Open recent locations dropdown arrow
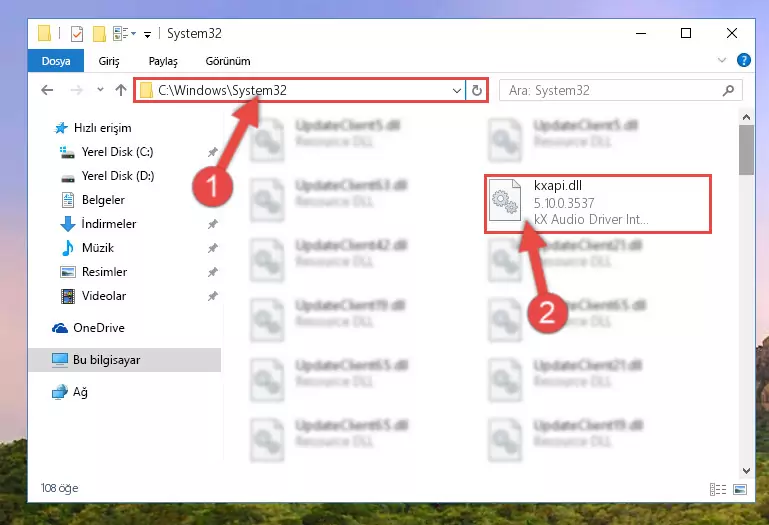 [101, 90]
